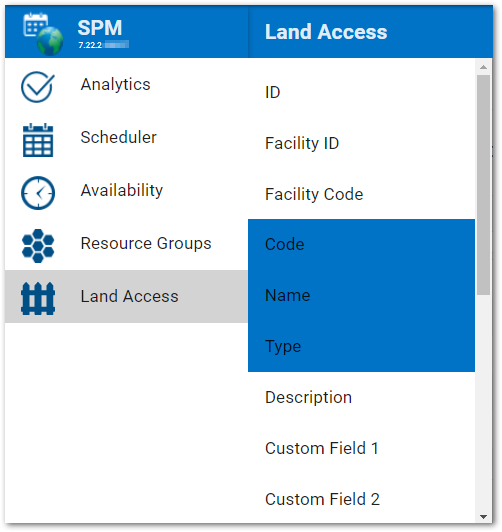Select the highlighted Code field
The width and height of the screenshot is (502, 532).
point(361,245)
